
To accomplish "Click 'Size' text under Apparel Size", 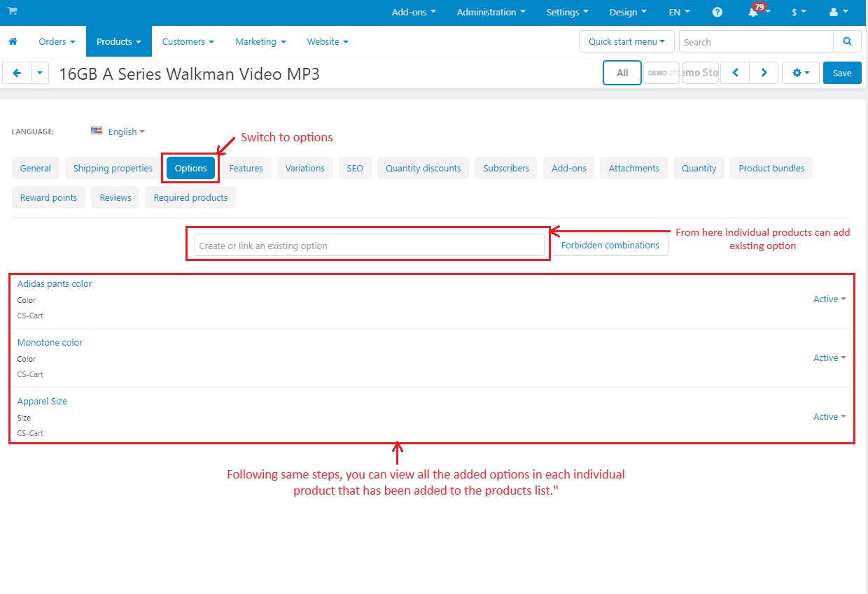I will pyautogui.click(x=24, y=418).
